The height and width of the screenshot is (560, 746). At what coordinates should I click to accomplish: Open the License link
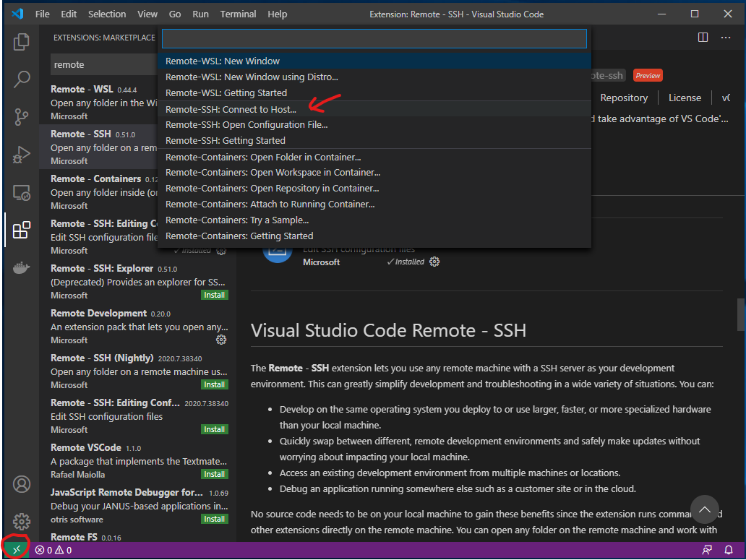pyautogui.click(x=685, y=98)
